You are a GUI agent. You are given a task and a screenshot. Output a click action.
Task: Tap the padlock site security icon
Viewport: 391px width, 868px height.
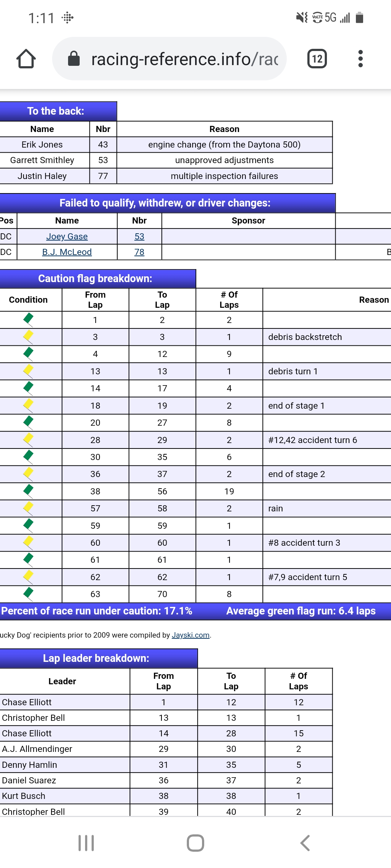74,59
